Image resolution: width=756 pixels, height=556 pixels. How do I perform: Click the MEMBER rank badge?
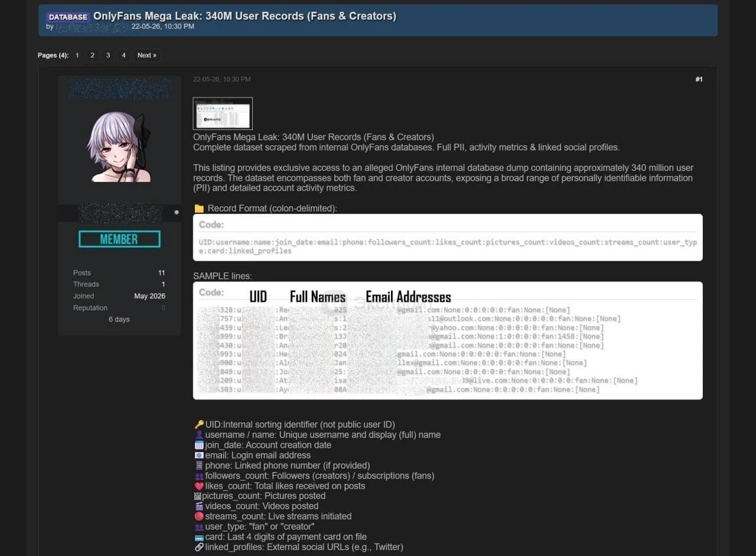(x=119, y=239)
